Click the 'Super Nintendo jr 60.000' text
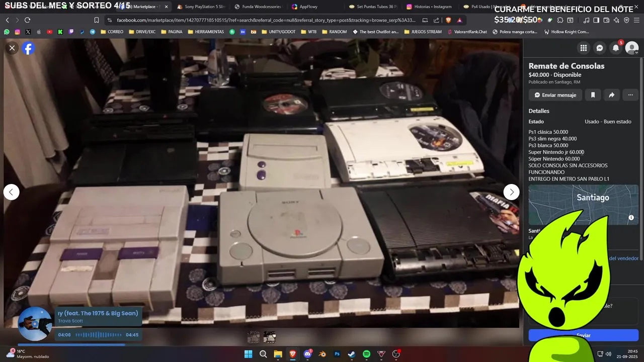The width and height of the screenshot is (644, 362). click(x=556, y=152)
